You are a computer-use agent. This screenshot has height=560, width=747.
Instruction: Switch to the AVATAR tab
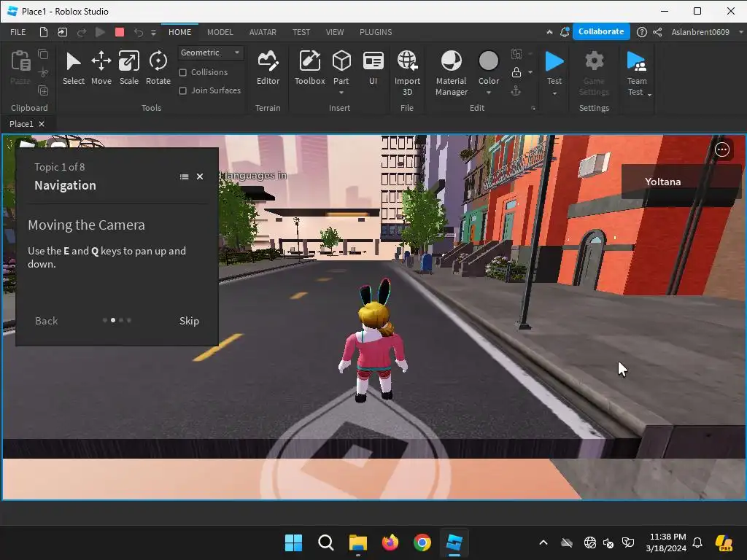click(x=263, y=32)
